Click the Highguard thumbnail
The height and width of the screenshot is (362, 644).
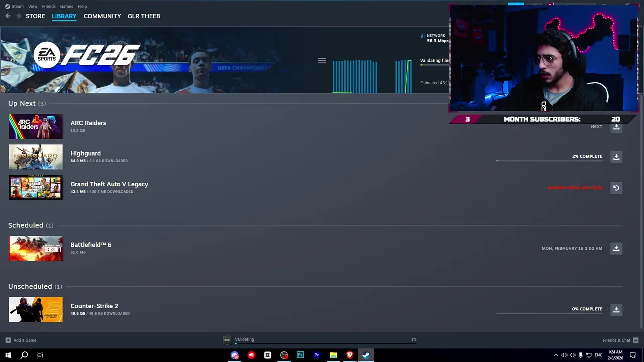[x=36, y=157]
